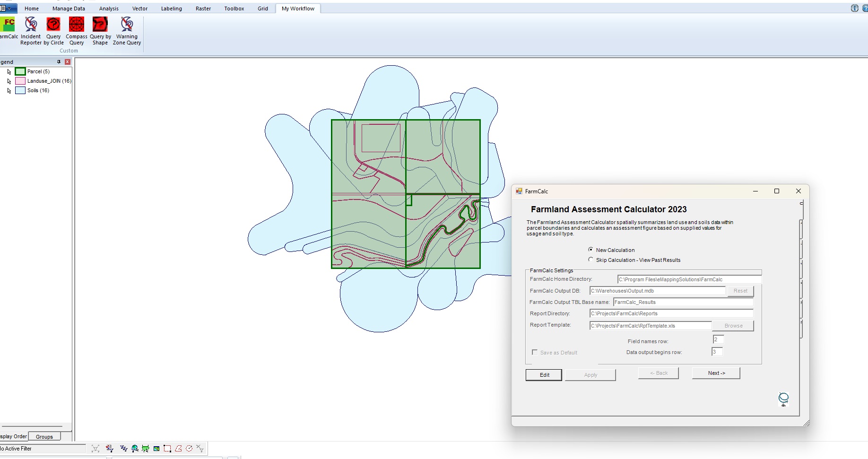868x459 pixels.
Task: Open the Warning Zone Query tool
Action: 127,31
